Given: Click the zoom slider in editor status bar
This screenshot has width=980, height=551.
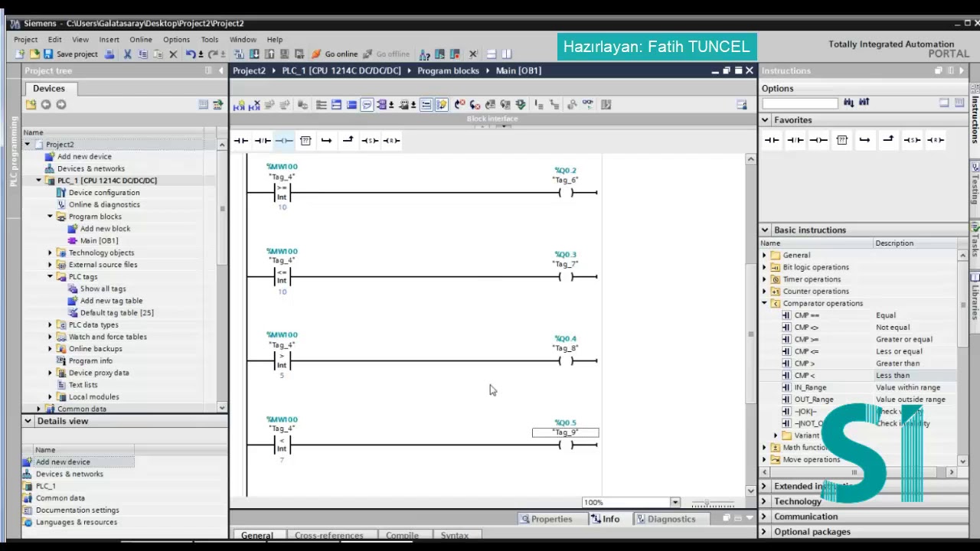Looking at the screenshot, I should click(x=712, y=503).
